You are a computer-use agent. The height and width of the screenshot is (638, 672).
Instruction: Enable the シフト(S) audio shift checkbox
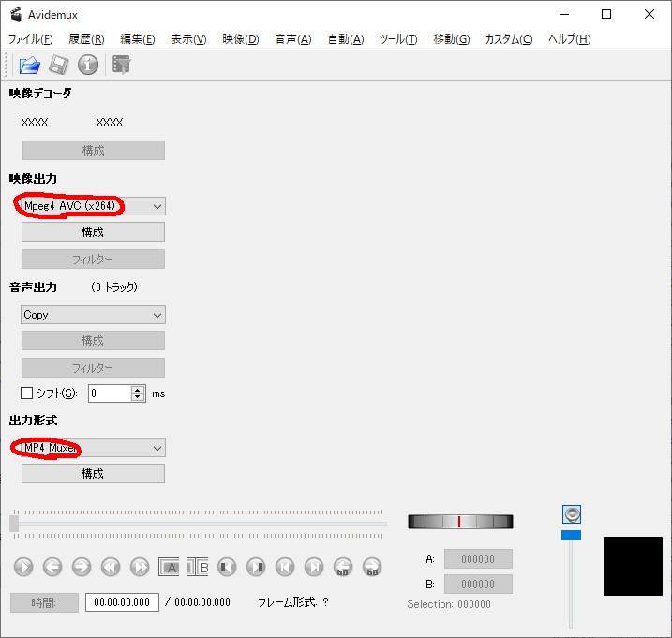27,393
